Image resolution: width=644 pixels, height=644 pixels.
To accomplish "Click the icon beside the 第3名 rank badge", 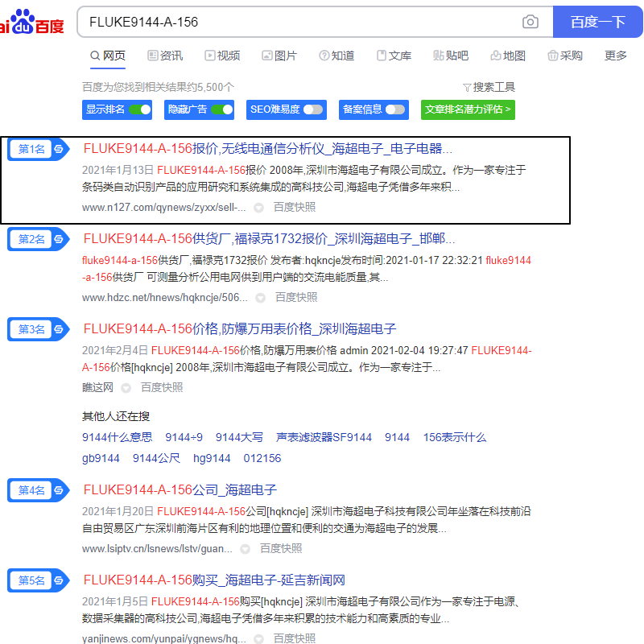I will [59, 329].
